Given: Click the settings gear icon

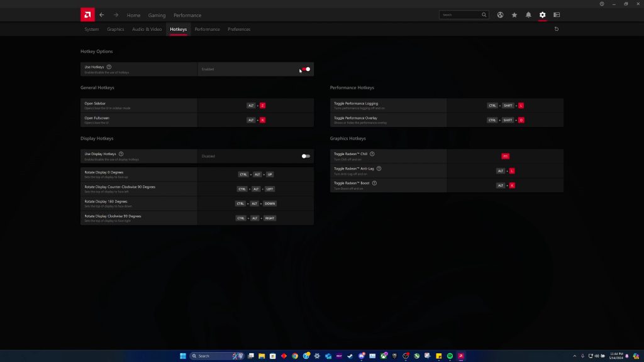Looking at the screenshot, I should coord(542,15).
